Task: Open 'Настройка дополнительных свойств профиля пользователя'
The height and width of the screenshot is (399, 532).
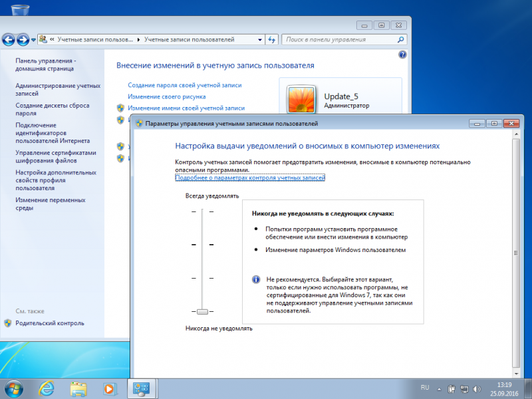Action: tap(56, 180)
